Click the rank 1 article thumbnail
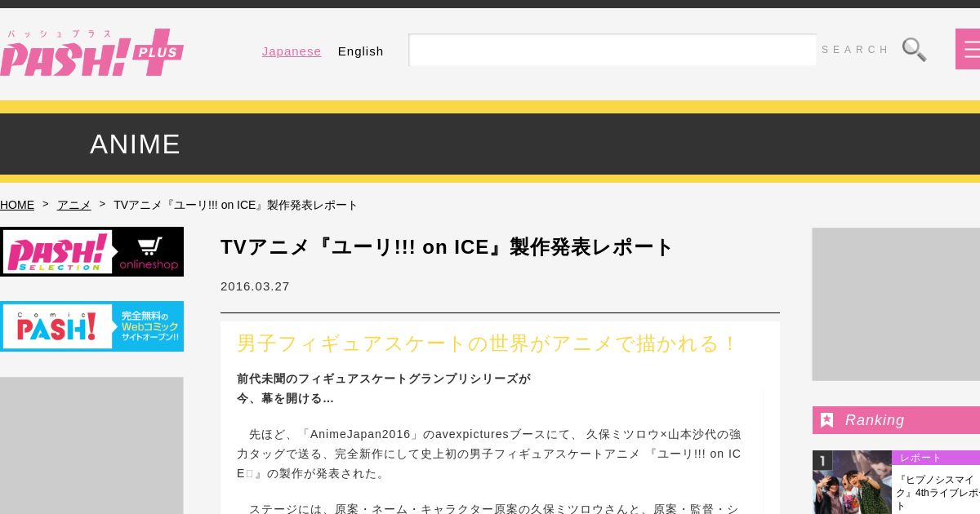980x514 pixels. [x=852, y=482]
